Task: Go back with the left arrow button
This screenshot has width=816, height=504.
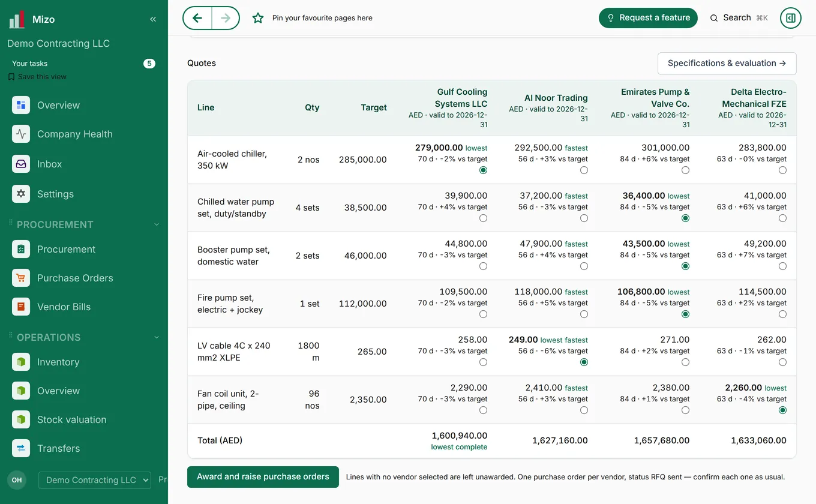Action: pos(197,18)
